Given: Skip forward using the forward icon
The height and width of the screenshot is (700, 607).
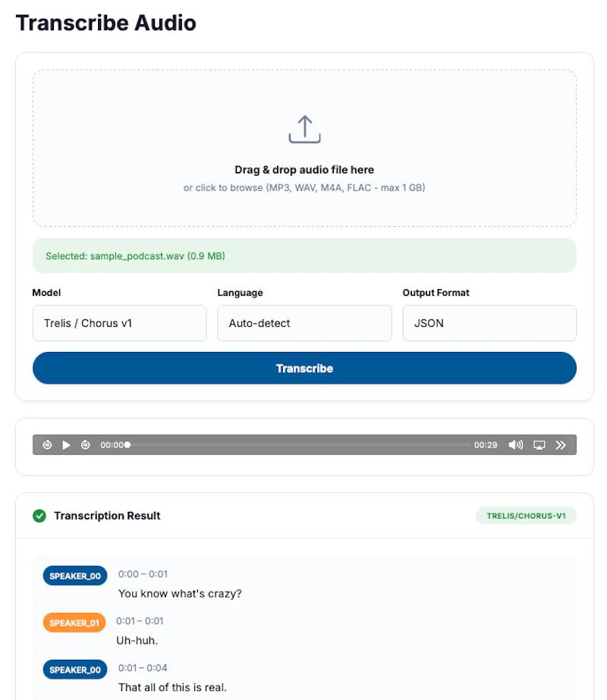Looking at the screenshot, I should [85, 445].
